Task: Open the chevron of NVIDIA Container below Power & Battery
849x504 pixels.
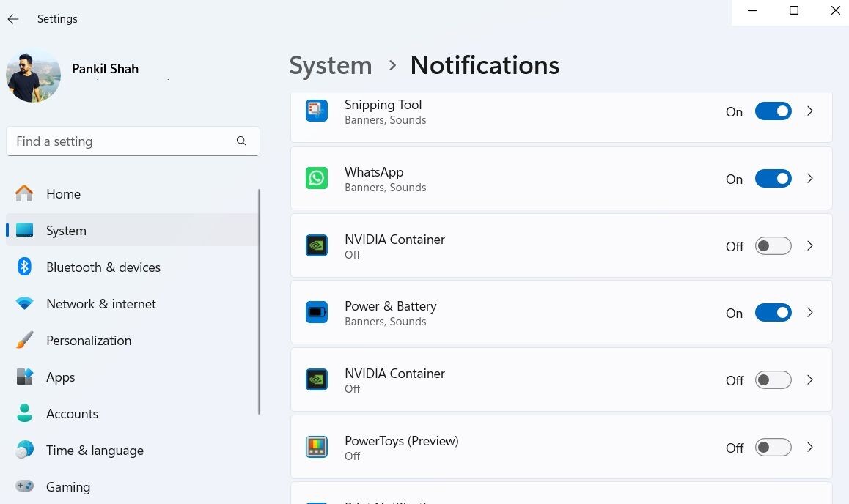Action: pyautogui.click(x=810, y=379)
